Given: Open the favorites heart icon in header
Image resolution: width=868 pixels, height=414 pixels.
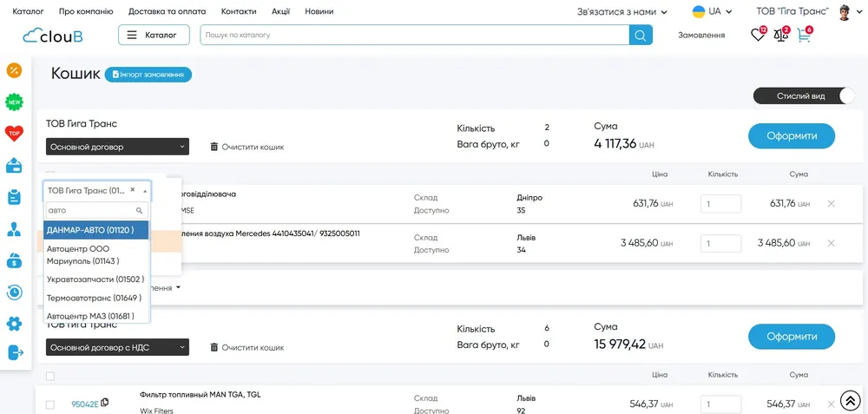Looking at the screenshot, I should pos(757,35).
